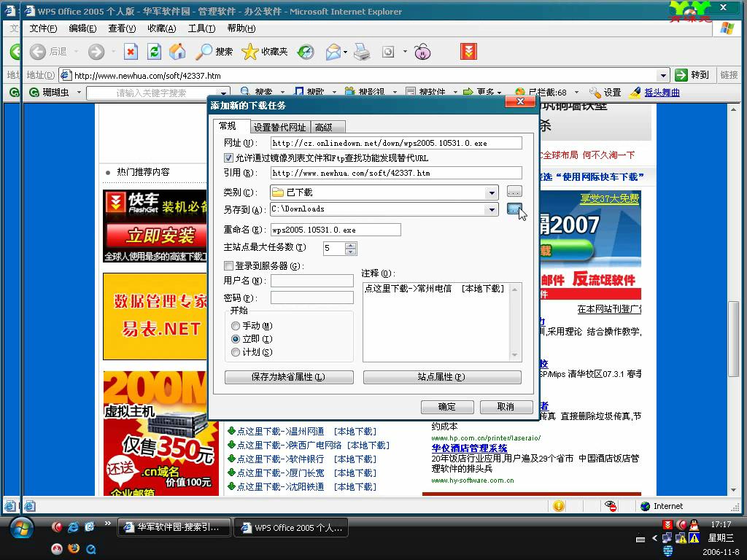747x560 pixels.
Task: Select 计划 start radio button
Action: [x=236, y=352]
